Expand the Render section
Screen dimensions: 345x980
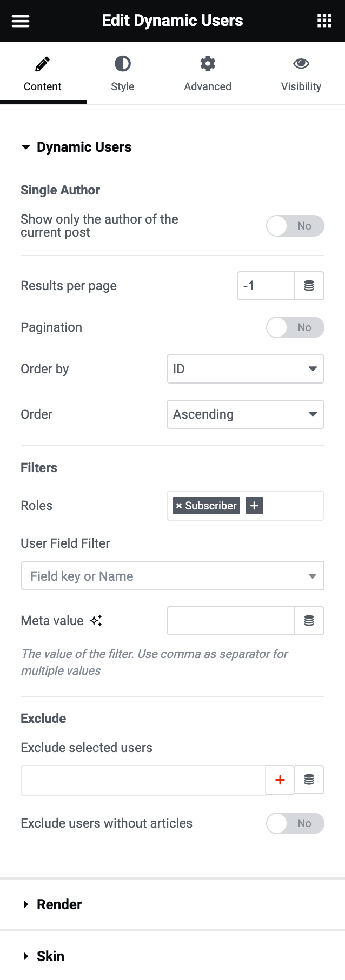(59, 904)
